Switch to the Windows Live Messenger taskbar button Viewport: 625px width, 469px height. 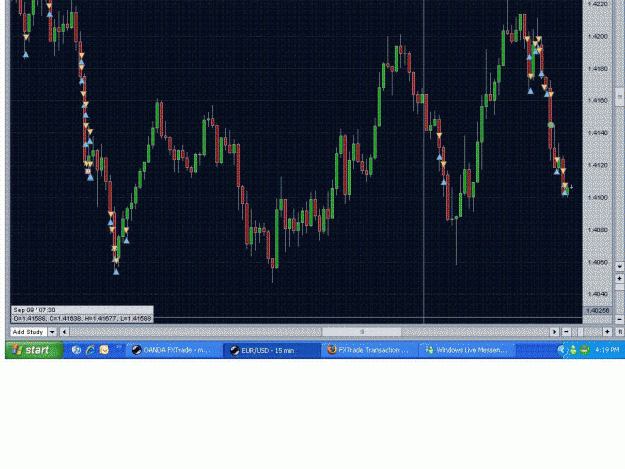467,350
